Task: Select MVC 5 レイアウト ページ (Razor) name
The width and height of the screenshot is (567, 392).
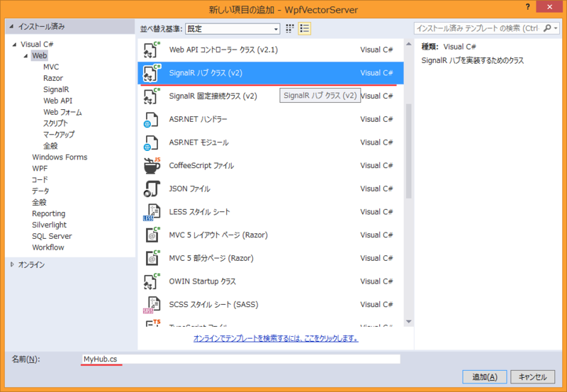Action: point(218,235)
